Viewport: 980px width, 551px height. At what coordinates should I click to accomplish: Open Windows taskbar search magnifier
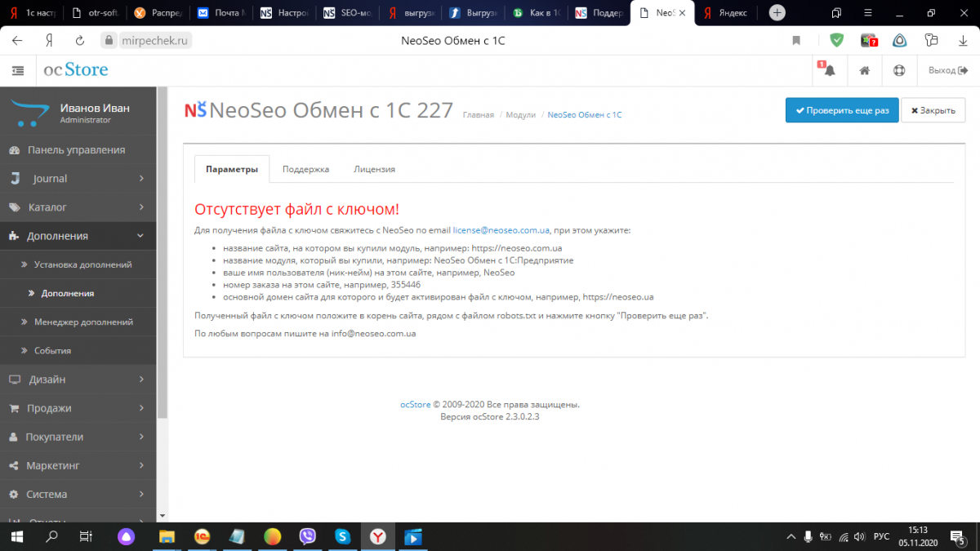click(51, 536)
